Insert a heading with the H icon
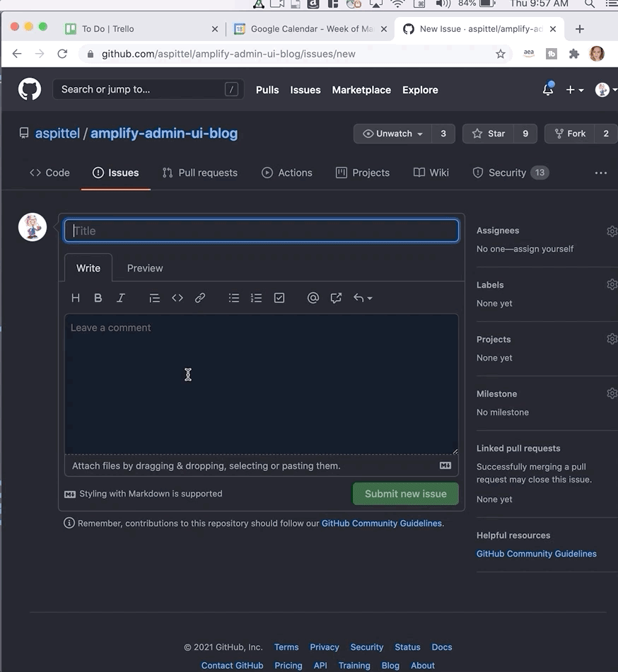This screenshot has width=618, height=672. pyautogui.click(x=76, y=298)
